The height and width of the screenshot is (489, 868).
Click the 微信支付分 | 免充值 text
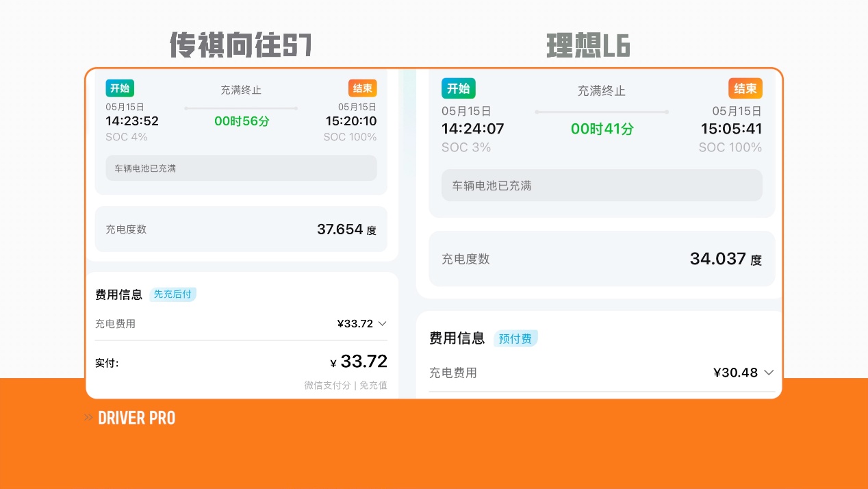tap(346, 386)
